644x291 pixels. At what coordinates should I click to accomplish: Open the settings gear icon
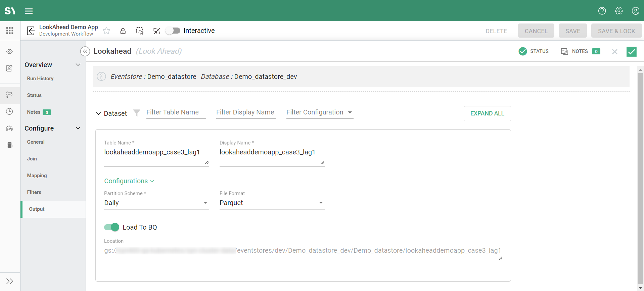click(618, 11)
